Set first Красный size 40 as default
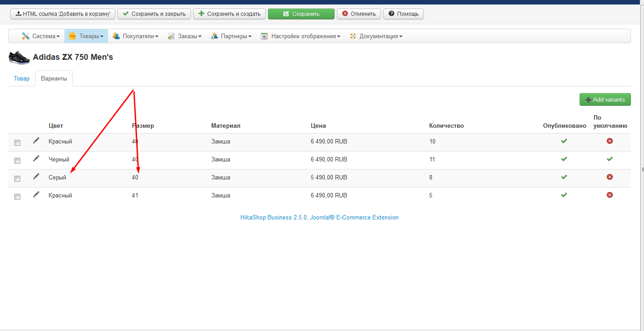This screenshot has height=331, width=644. tap(610, 141)
